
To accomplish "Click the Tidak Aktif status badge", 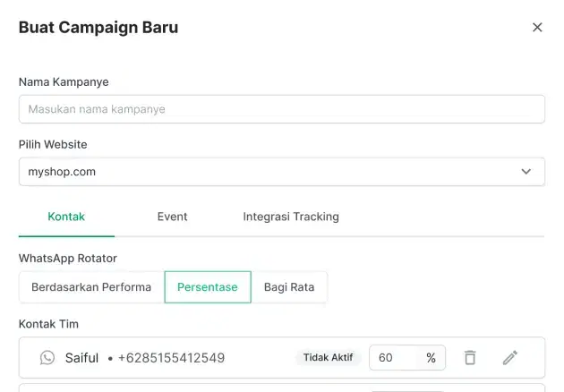I will pyautogui.click(x=328, y=358).
